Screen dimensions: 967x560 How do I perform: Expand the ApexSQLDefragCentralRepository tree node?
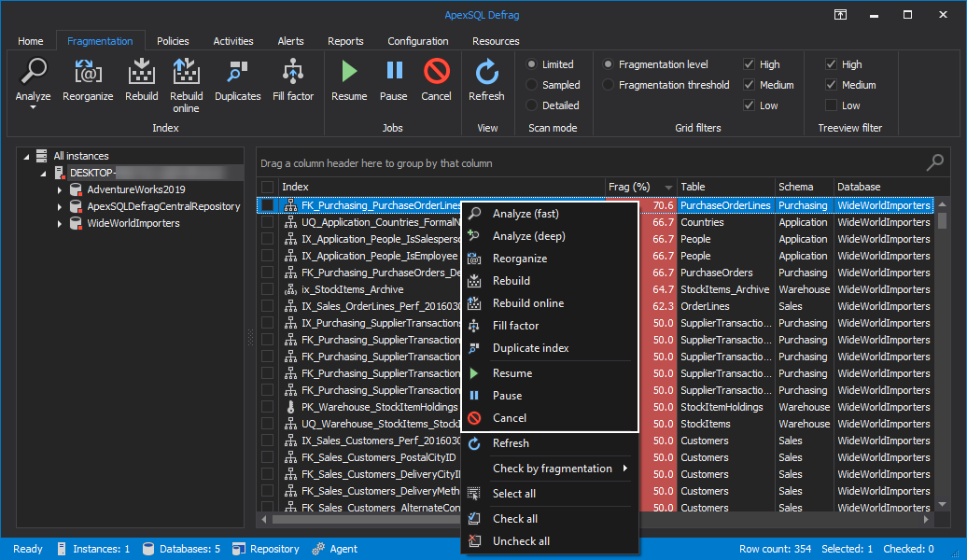point(59,206)
